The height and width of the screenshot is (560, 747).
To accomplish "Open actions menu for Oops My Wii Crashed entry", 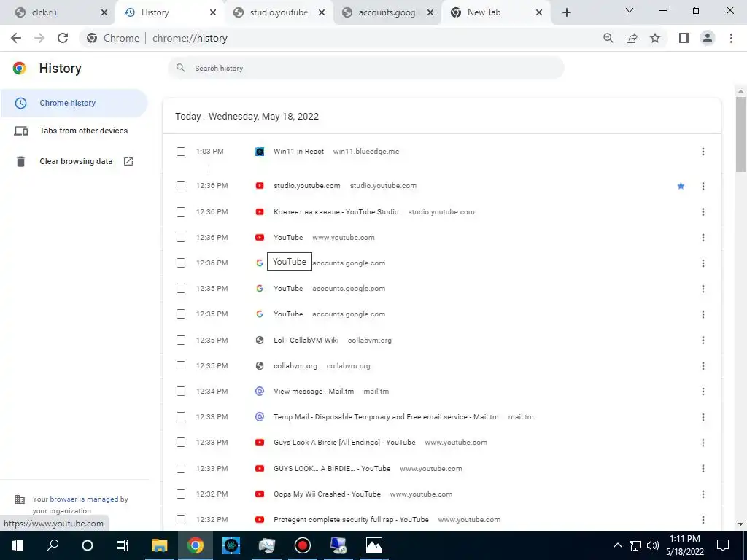I will tap(703, 494).
